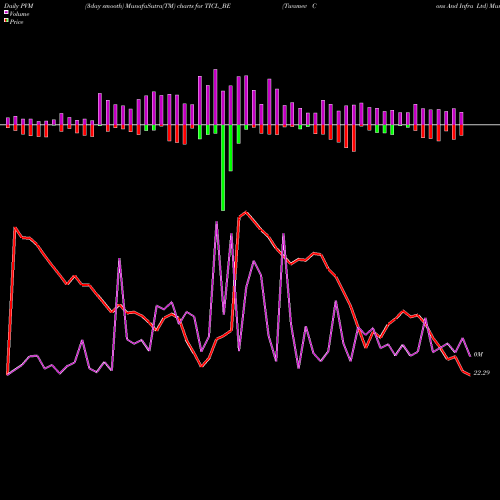Viewport: 500px width, 500px height.
Task: Click the 'charts for TICL_BE' heading
Action: click(x=204, y=6)
